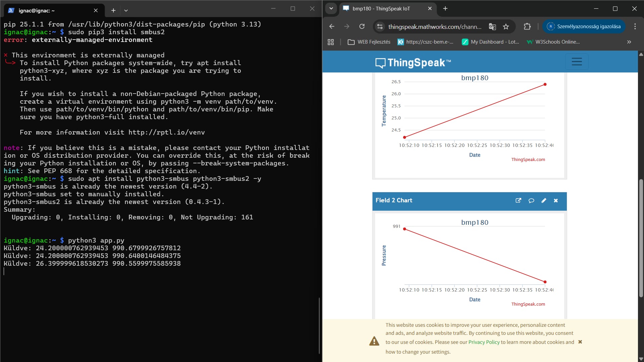The height and width of the screenshot is (362, 644).
Task: Toggle the ThingSpeak hamburger navigation menu
Action: point(577,62)
